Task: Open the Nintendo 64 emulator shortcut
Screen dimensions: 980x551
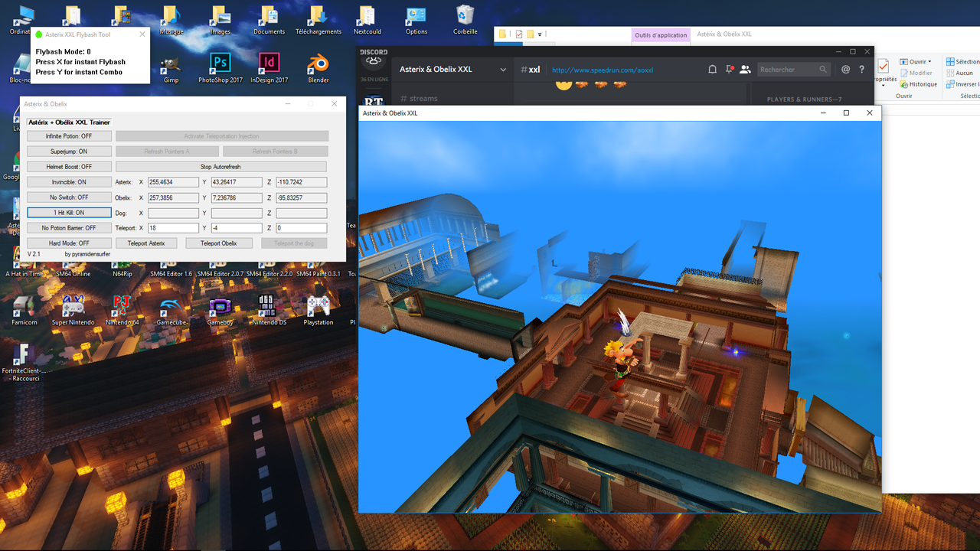Action: [x=122, y=311]
